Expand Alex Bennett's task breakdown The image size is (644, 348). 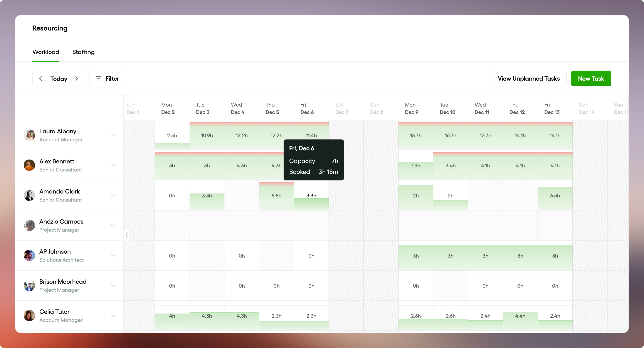click(113, 165)
